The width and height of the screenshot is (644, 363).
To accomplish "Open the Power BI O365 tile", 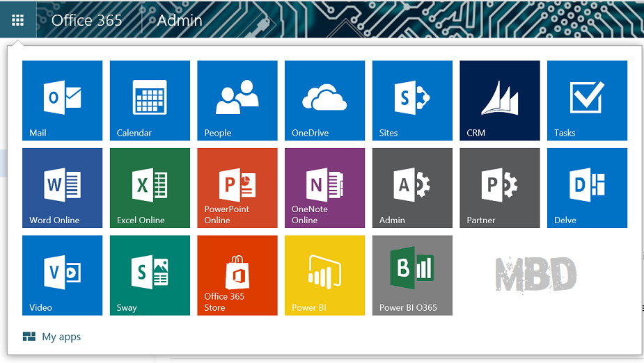I will (x=412, y=275).
